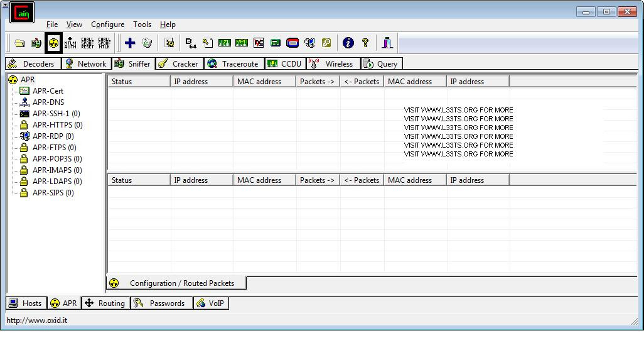Click the Cain logo system menu icon

click(22, 13)
